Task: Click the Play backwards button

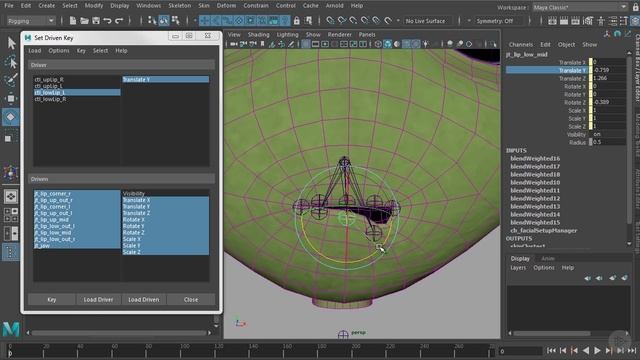Action: point(586,350)
